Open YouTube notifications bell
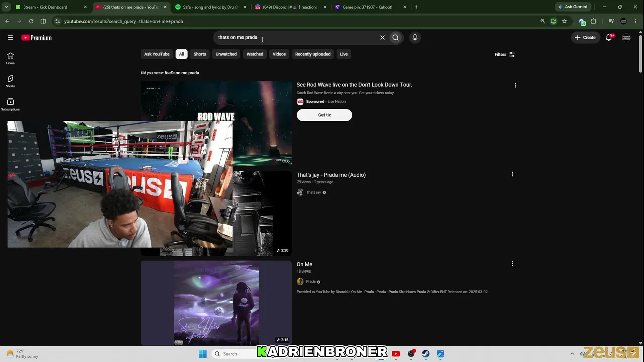 [x=609, y=37]
